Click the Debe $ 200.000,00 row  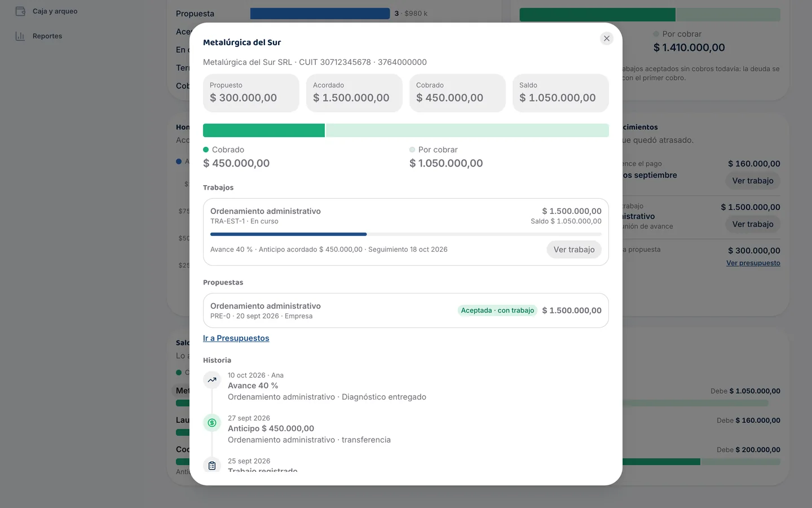pyautogui.click(x=748, y=450)
